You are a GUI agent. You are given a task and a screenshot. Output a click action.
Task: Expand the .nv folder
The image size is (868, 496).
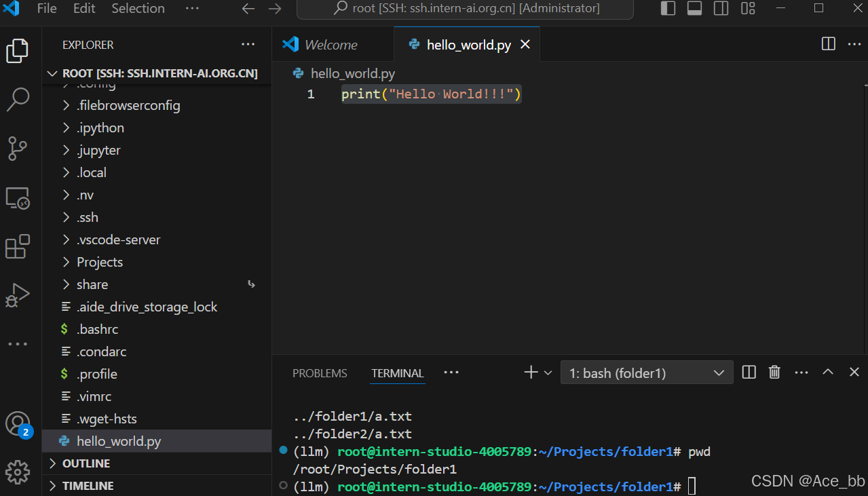(x=157, y=195)
